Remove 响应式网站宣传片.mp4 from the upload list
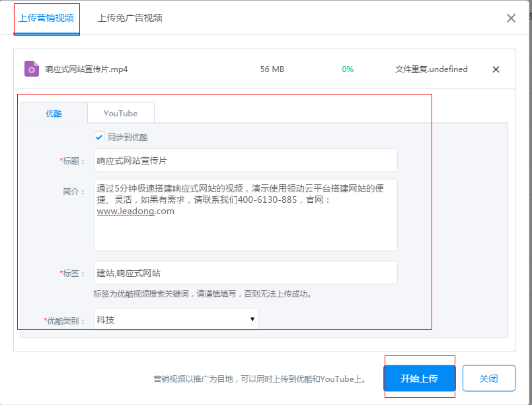 [496, 69]
